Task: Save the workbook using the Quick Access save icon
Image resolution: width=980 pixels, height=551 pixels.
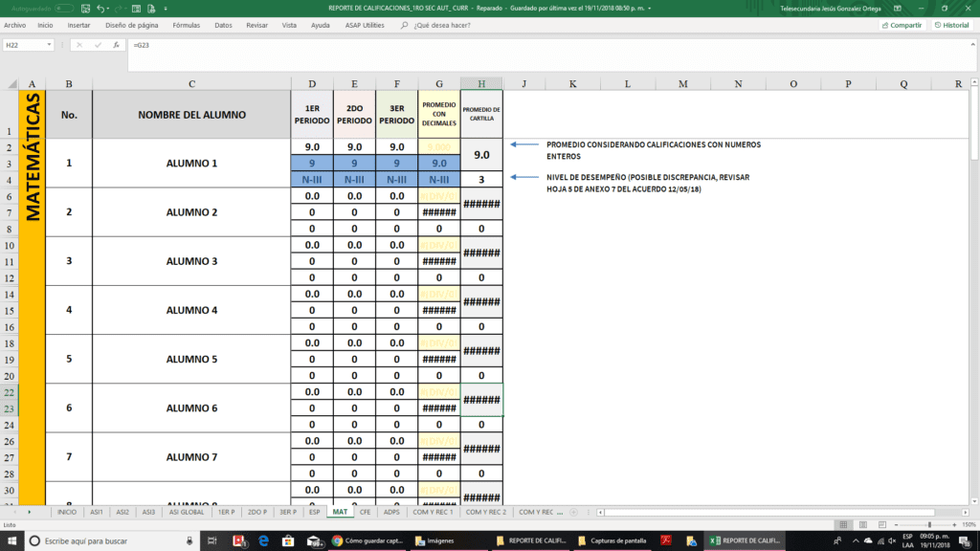Action: pyautogui.click(x=86, y=8)
